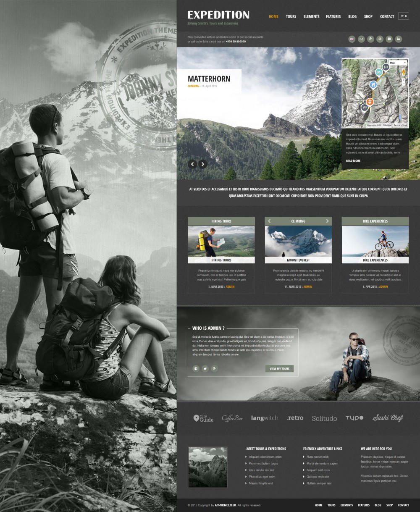The image size is (420, 512).
Task: Click the dark start flag map marker
Action: (x=386, y=67)
